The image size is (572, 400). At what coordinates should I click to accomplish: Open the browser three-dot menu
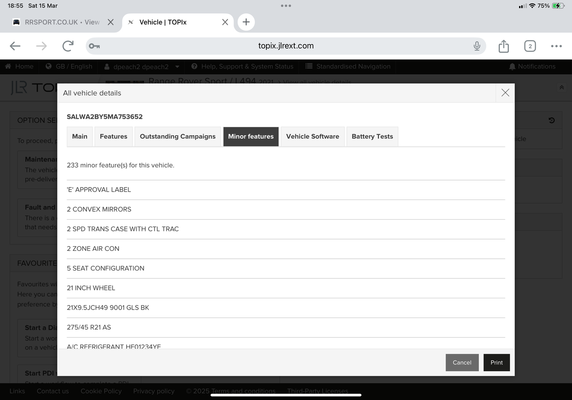pyautogui.click(x=556, y=46)
